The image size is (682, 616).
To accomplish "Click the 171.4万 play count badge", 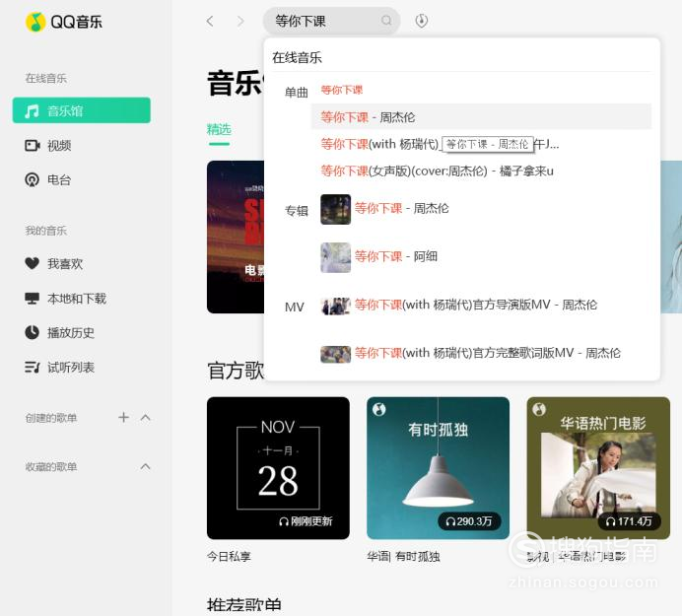I will [630, 521].
